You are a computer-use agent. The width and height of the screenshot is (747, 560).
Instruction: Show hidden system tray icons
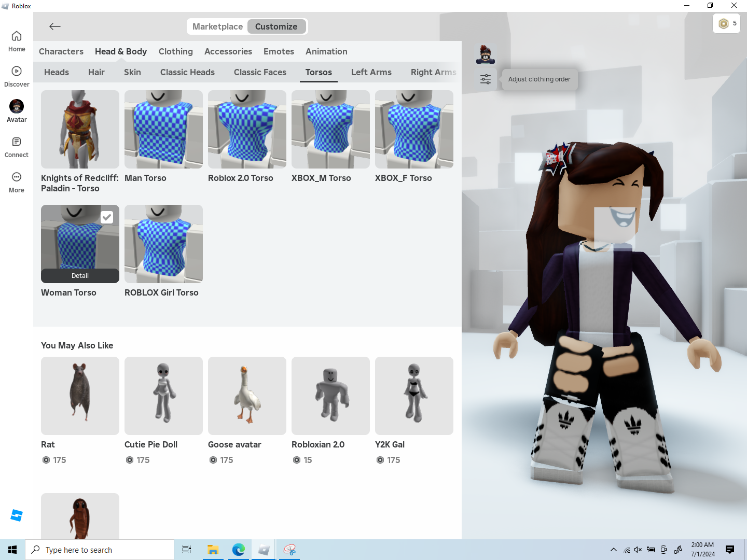tap(614, 550)
